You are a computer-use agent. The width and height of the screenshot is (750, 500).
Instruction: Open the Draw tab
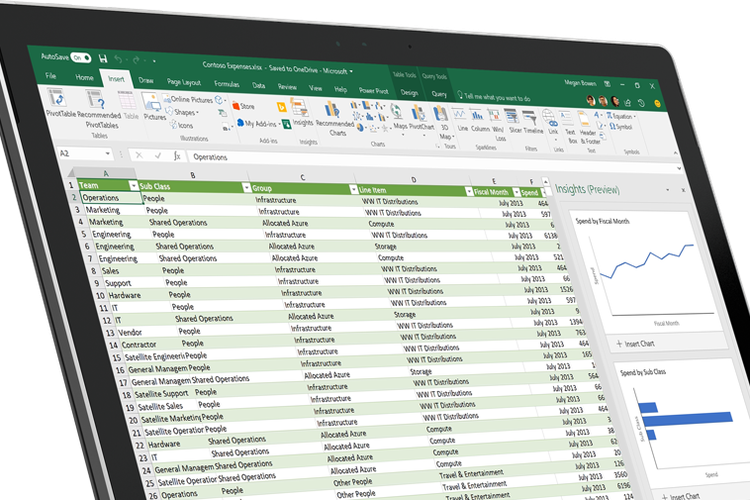click(x=145, y=80)
